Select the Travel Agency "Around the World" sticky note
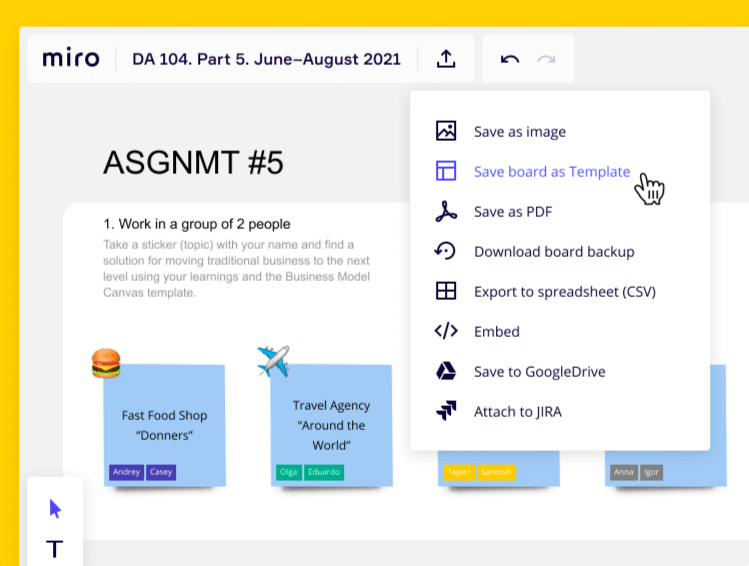Image resolution: width=749 pixels, height=566 pixels. pos(332,426)
